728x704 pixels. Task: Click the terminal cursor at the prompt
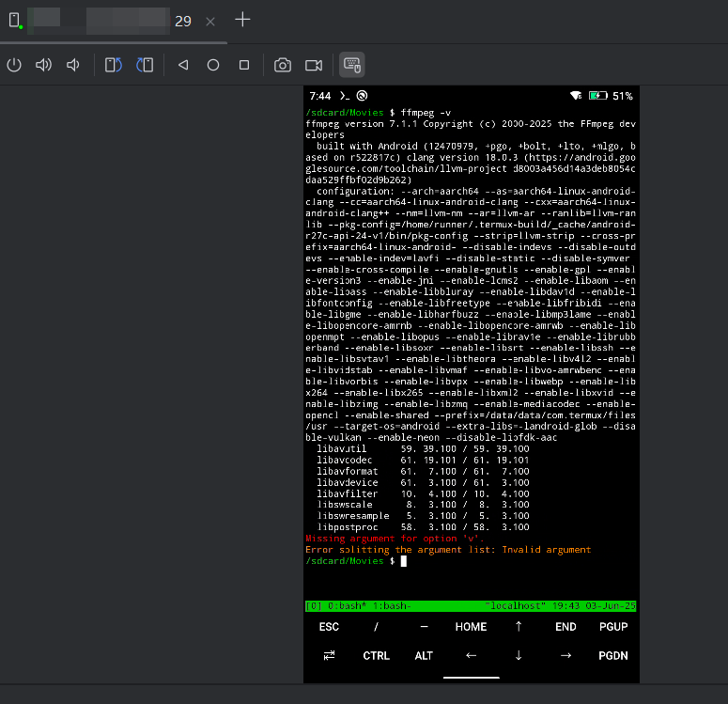[x=404, y=561]
